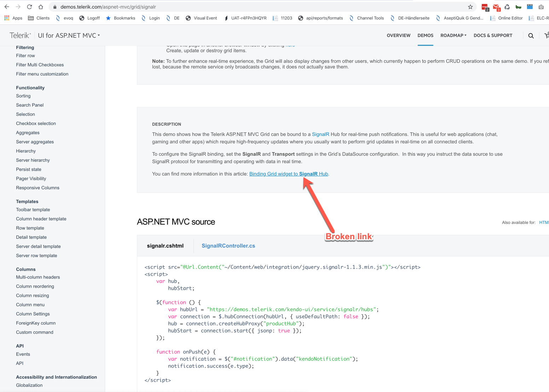
Task: Open Filter menu customization demo
Action: 42,74
